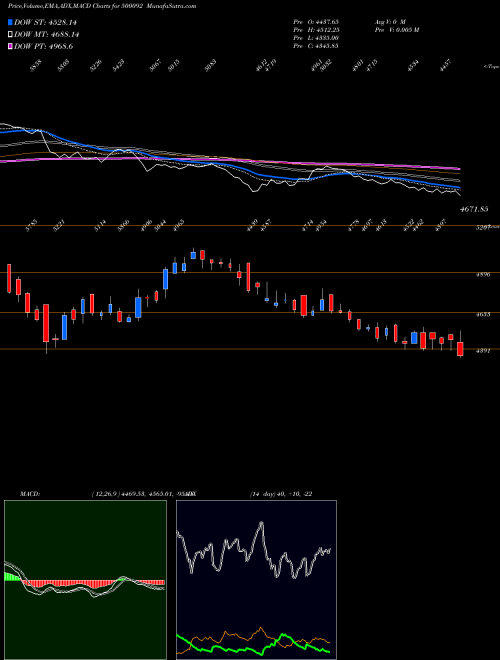Click the Pre O: 4487.65 open value
This screenshot has width=500, height=660.
coord(316,21)
